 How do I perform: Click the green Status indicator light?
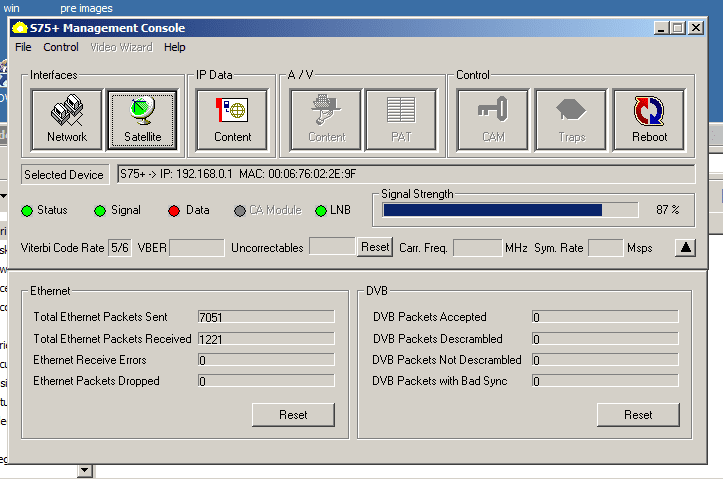[x=28, y=211]
